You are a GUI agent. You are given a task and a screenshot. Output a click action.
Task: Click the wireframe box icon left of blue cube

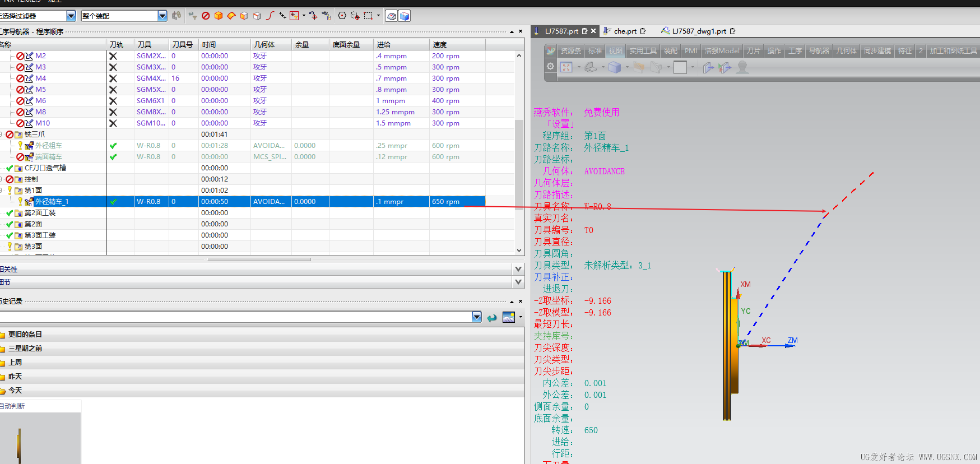[392, 16]
